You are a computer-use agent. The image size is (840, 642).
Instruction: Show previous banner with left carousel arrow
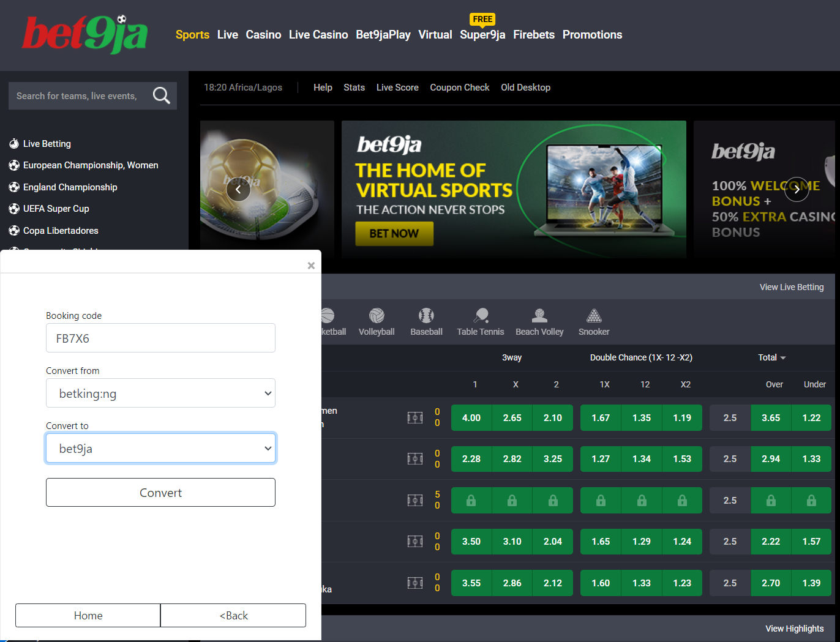(238, 190)
